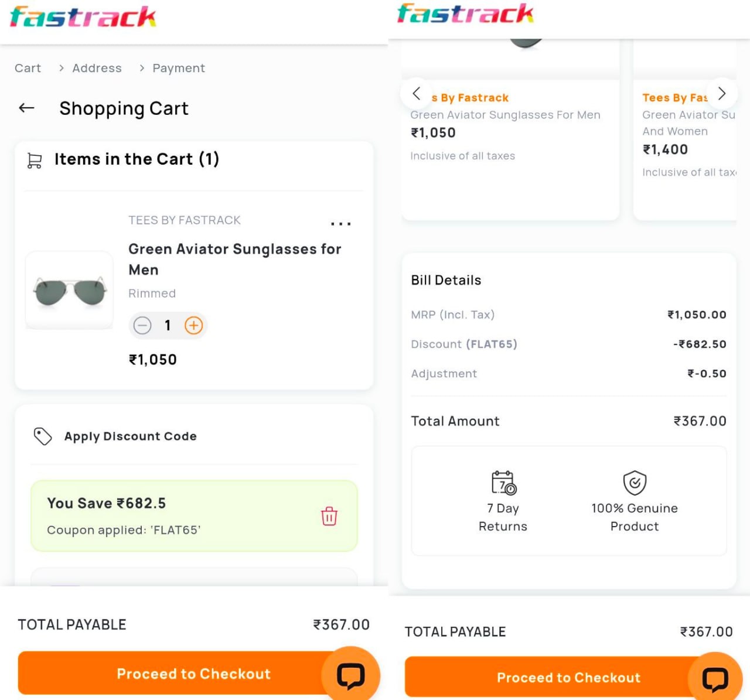The height and width of the screenshot is (700, 750).
Task: Click the 7 Day Returns calendar icon
Action: tap(503, 483)
